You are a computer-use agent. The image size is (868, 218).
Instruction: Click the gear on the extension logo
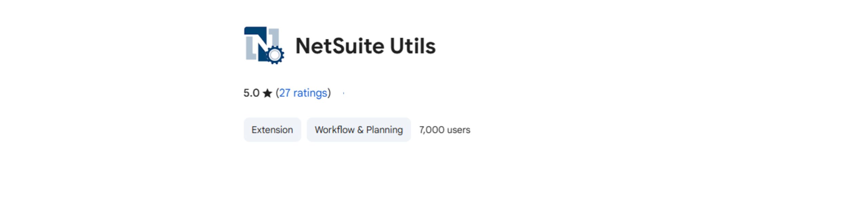[x=275, y=55]
